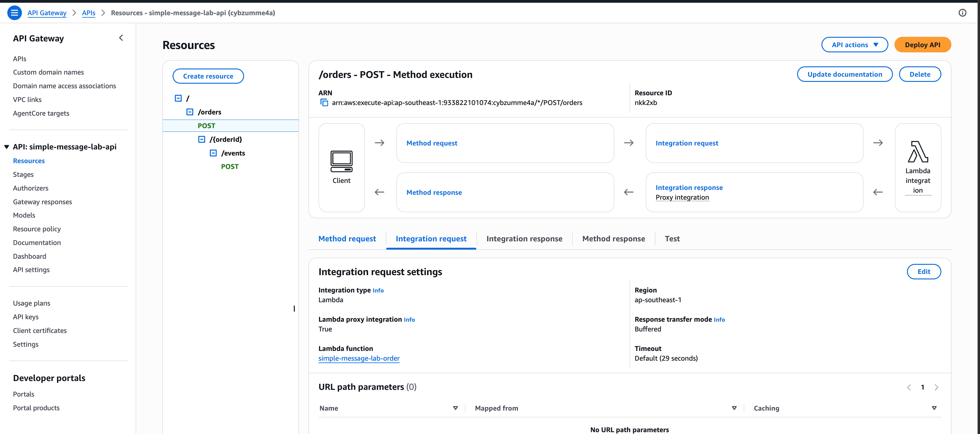Image resolution: width=980 pixels, height=434 pixels.
Task: Sort URL path parameters by Name column
Action: tap(455, 408)
